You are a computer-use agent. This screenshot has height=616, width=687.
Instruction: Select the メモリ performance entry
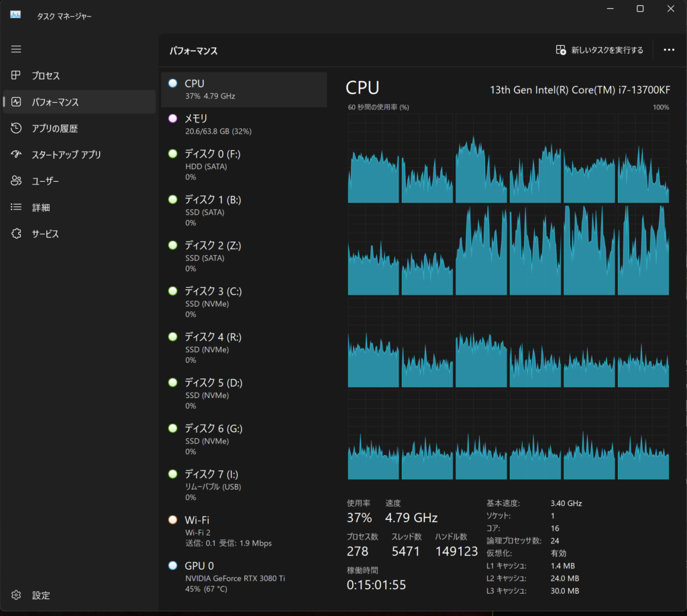coord(244,124)
